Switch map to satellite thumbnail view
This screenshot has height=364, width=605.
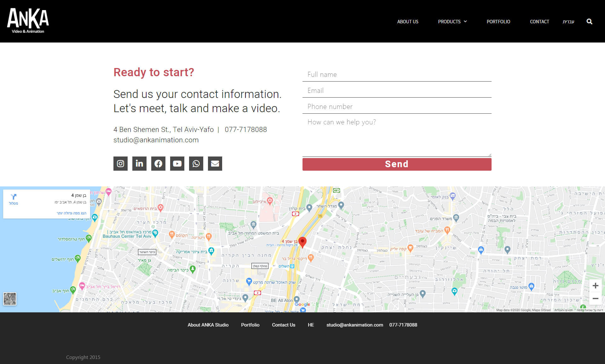(x=10, y=299)
